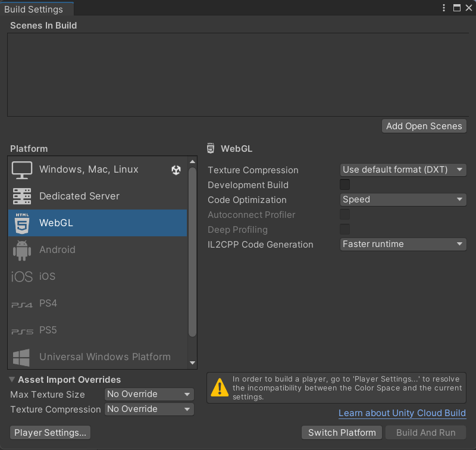
Task: Click the Switch Platform button
Action: [x=342, y=433]
